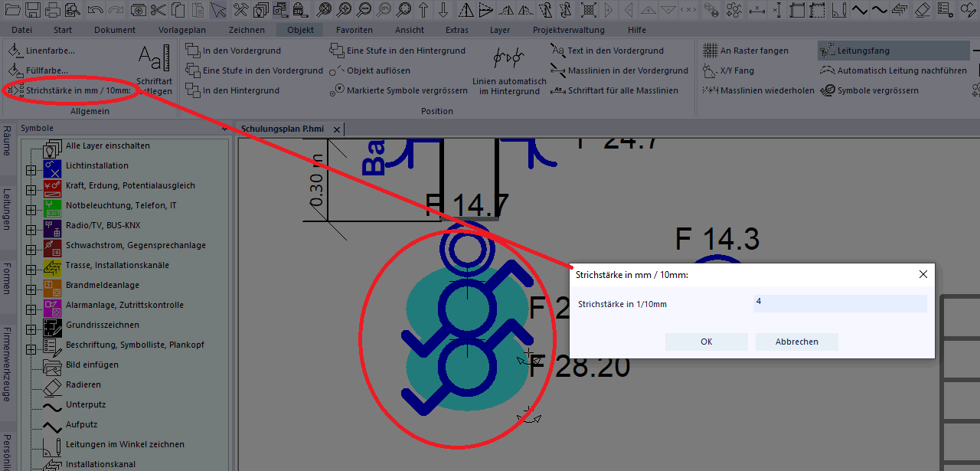Click the zoom in magnifier icon

pyautogui.click(x=345, y=10)
